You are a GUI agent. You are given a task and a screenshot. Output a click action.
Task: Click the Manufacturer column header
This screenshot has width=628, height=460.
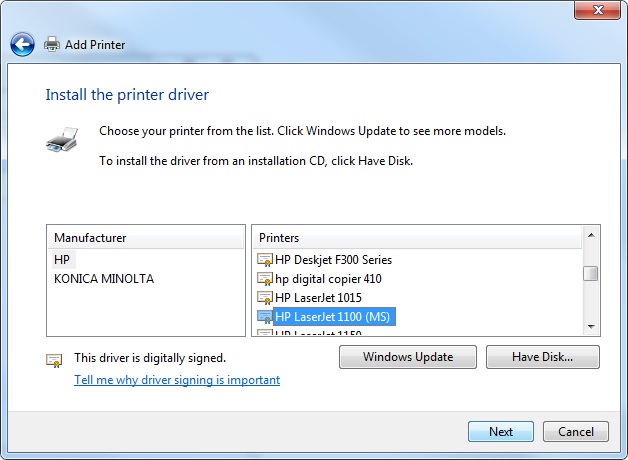(x=146, y=238)
